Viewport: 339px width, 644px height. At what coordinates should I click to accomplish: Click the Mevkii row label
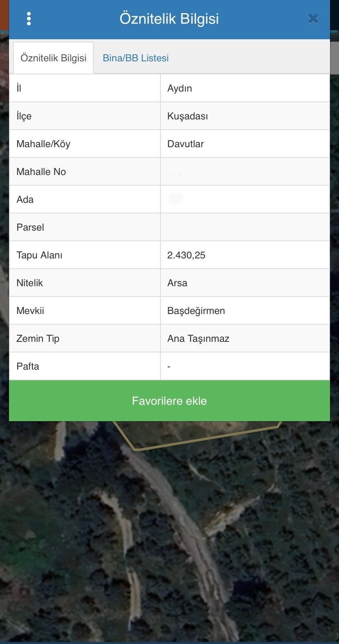(30, 311)
